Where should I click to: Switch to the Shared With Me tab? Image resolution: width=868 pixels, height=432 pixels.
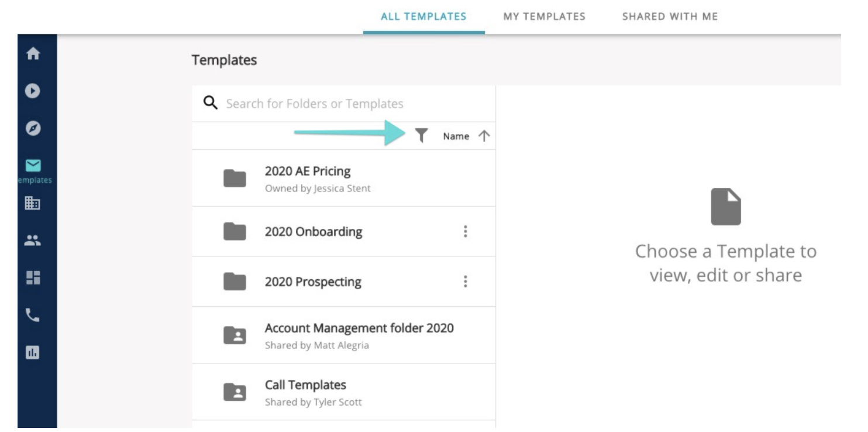point(670,16)
